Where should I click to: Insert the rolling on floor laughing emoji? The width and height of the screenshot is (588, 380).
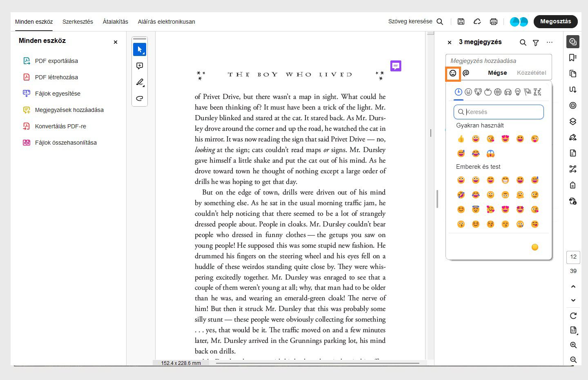coord(461,195)
